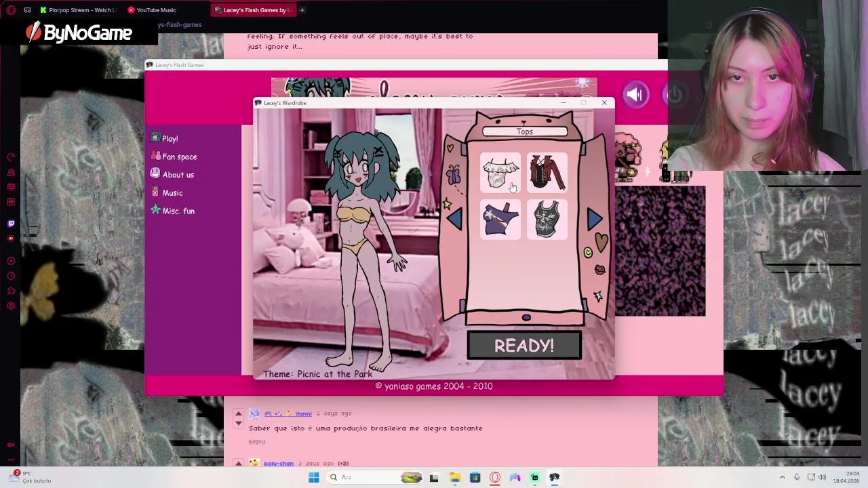Open Task View on the taskbar
The width and height of the screenshot is (868, 488).
pos(434,477)
